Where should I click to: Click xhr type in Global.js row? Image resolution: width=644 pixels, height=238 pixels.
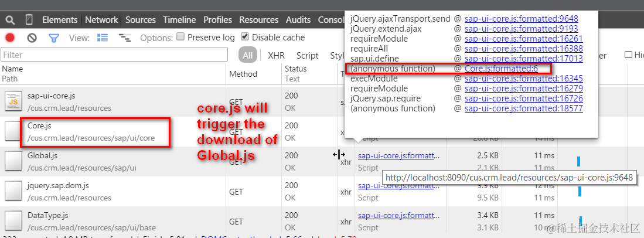tap(346, 162)
